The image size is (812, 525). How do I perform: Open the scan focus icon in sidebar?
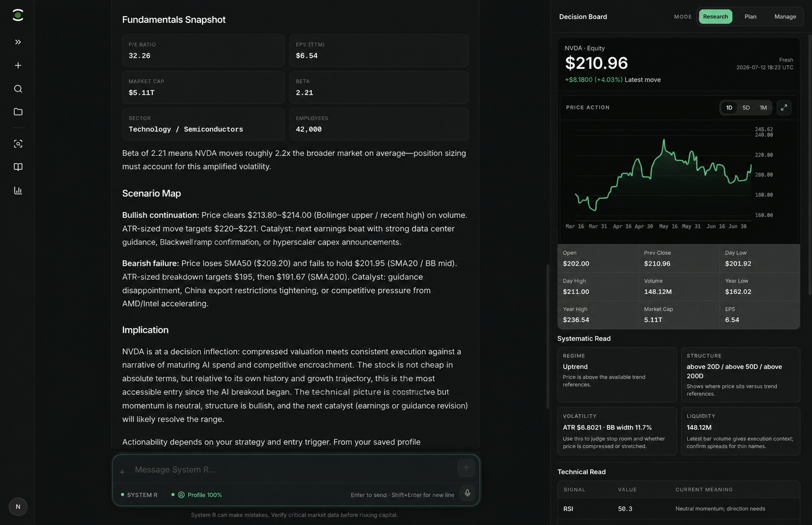coord(18,144)
